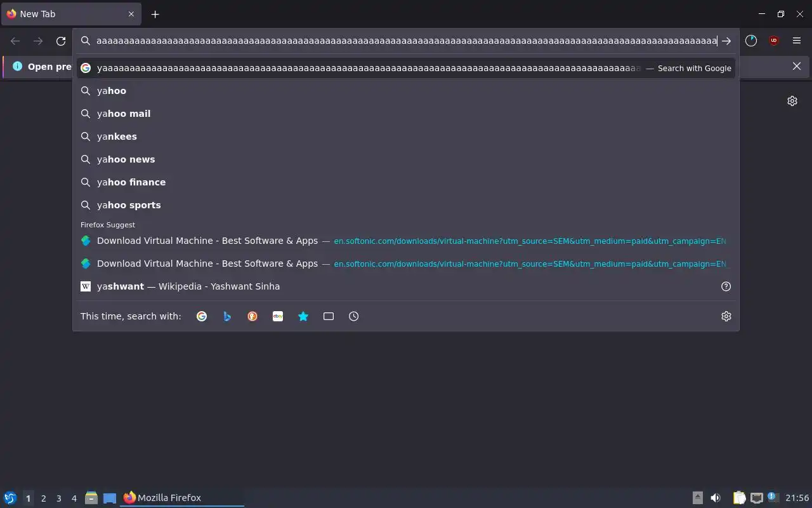Select the Search with Google top result

406,68
